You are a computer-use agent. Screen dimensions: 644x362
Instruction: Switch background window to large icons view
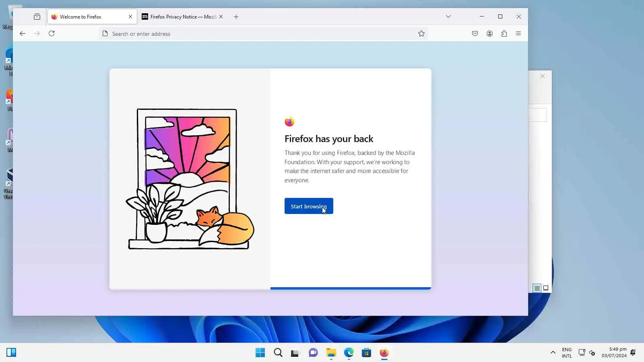(x=546, y=288)
